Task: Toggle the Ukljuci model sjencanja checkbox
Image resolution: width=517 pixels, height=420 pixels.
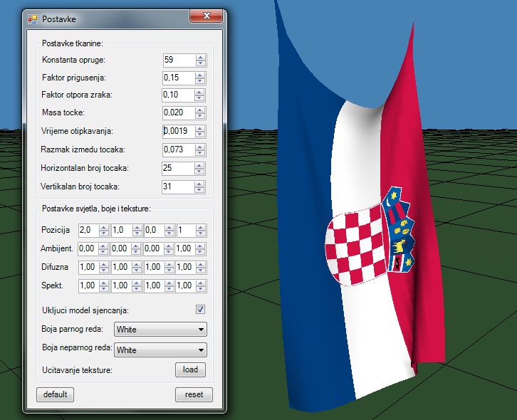Action: [x=201, y=309]
